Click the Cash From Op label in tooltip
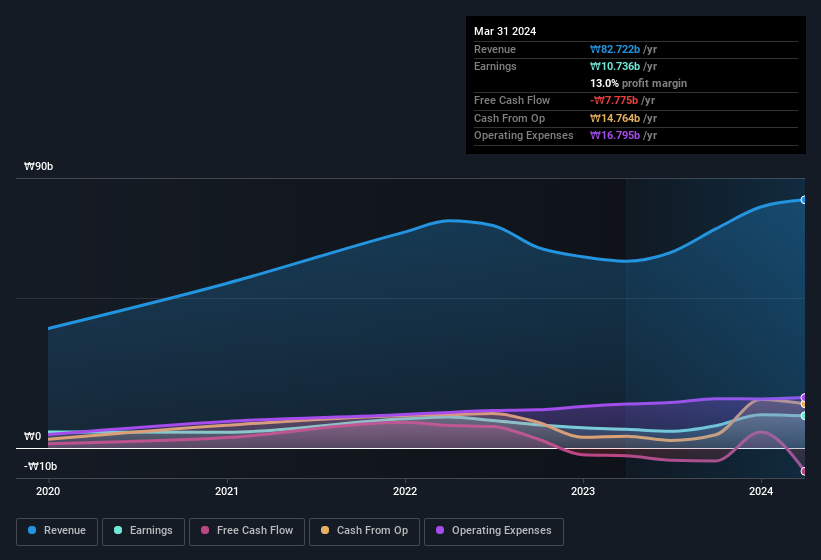Screen dimensions: 821x560 [509, 118]
